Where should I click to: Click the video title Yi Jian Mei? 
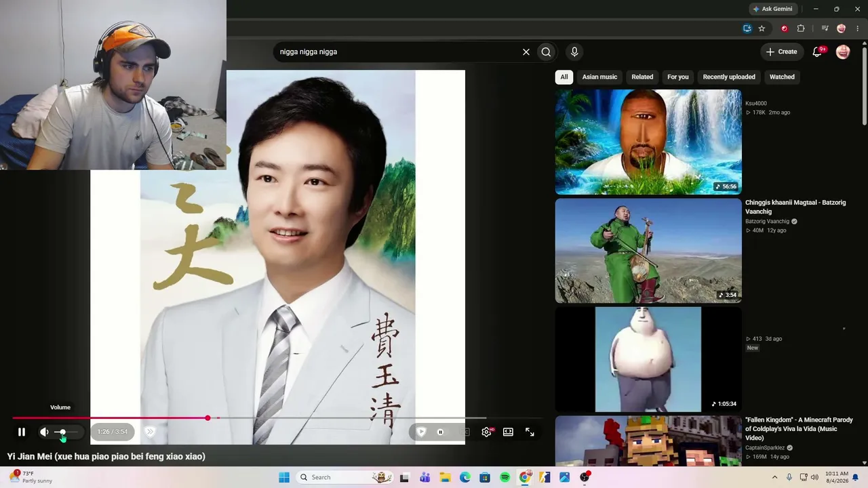click(x=106, y=456)
